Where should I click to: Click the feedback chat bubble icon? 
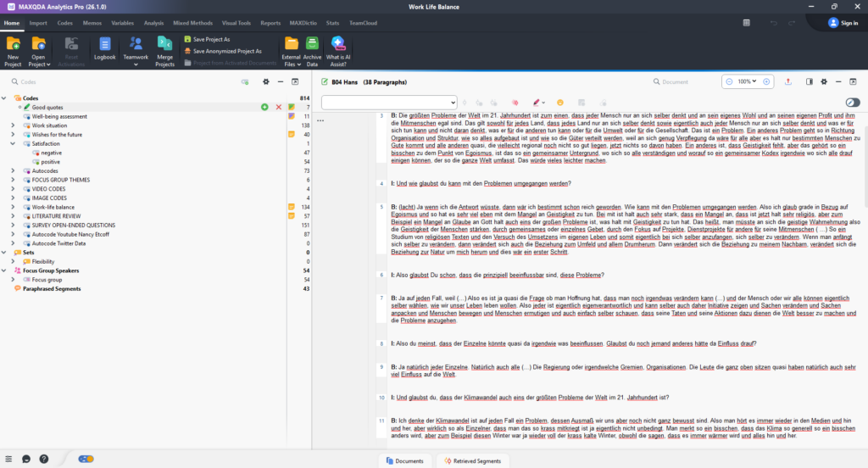(x=26, y=460)
